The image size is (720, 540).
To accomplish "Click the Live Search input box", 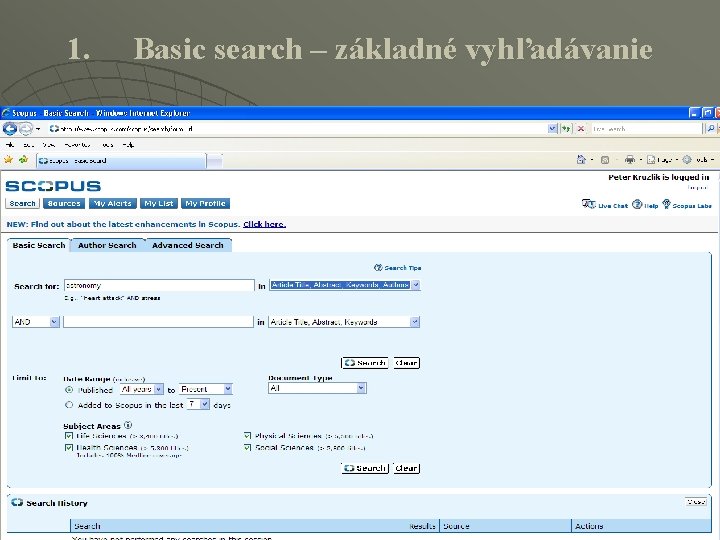I will [x=647, y=129].
